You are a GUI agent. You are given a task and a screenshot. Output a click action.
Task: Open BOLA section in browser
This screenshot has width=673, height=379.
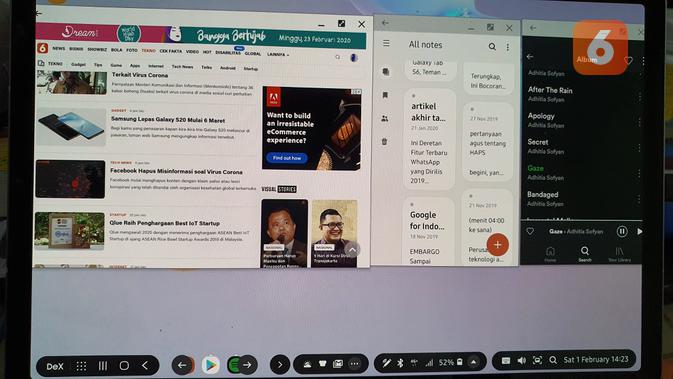pyautogui.click(x=116, y=50)
